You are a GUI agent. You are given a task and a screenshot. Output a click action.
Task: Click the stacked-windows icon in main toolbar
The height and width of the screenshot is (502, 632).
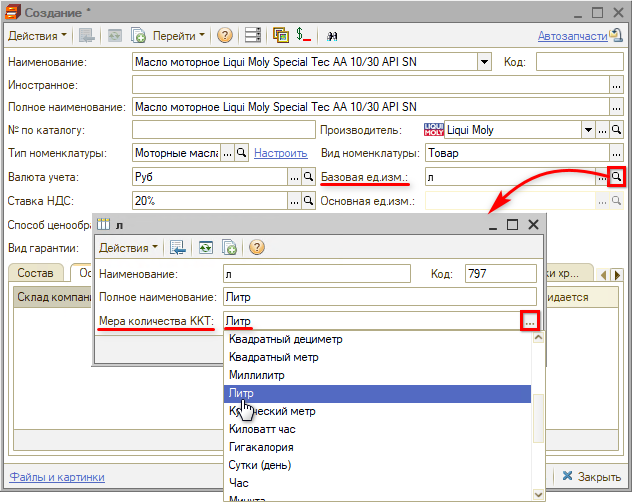click(x=281, y=35)
